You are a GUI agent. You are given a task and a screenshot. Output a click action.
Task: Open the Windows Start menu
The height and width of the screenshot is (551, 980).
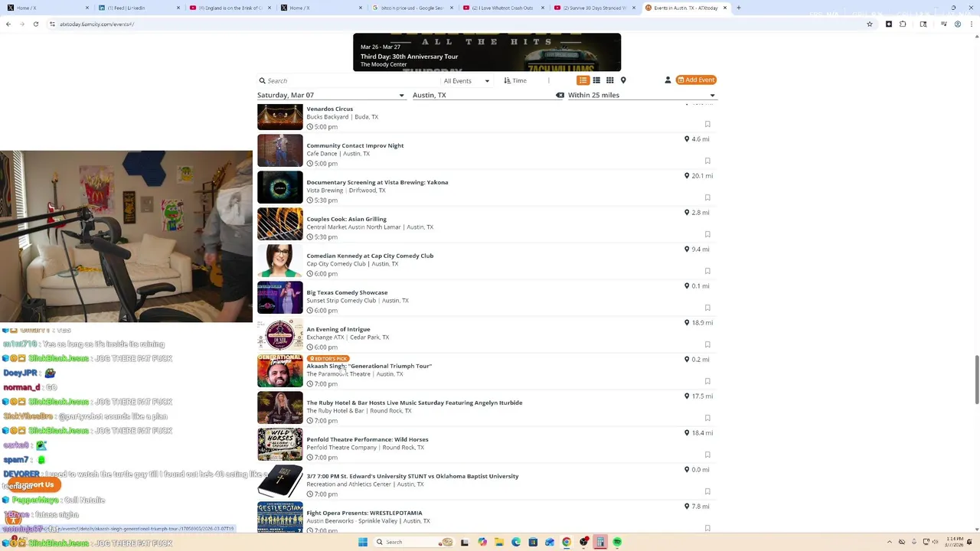tap(363, 542)
